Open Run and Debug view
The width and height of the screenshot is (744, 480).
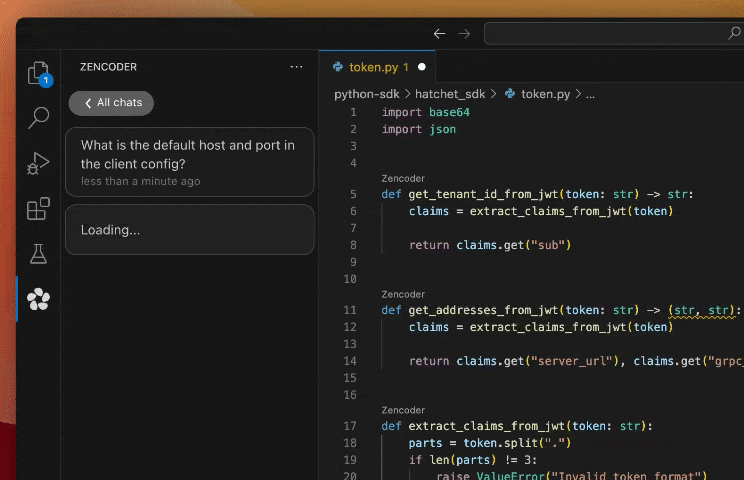coord(38,163)
